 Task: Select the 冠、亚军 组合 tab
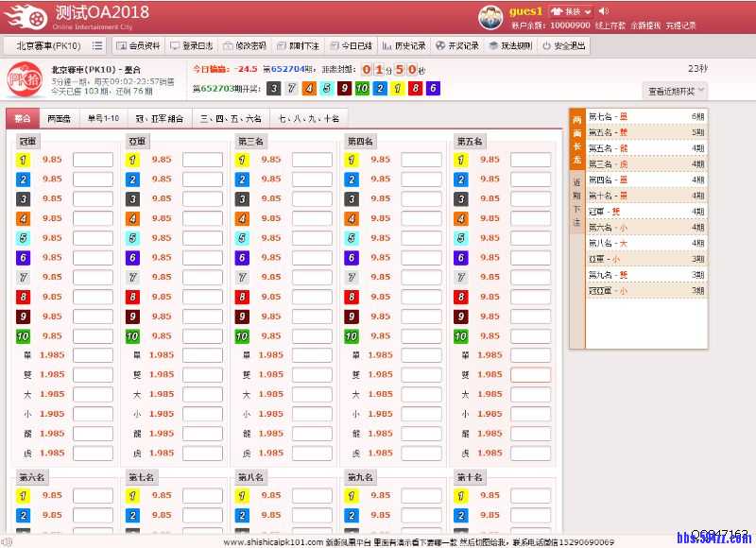[159, 119]
